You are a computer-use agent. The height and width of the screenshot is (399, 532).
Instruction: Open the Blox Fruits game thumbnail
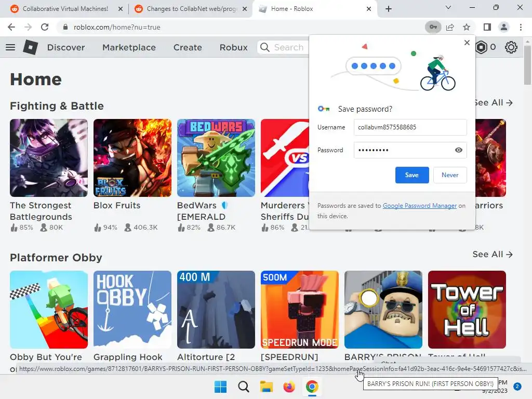(132, 158)
